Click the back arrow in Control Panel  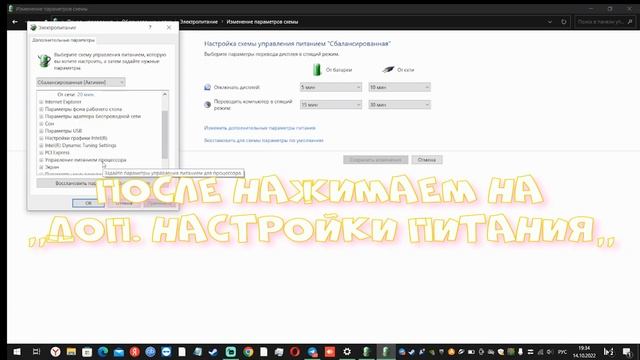15,22
